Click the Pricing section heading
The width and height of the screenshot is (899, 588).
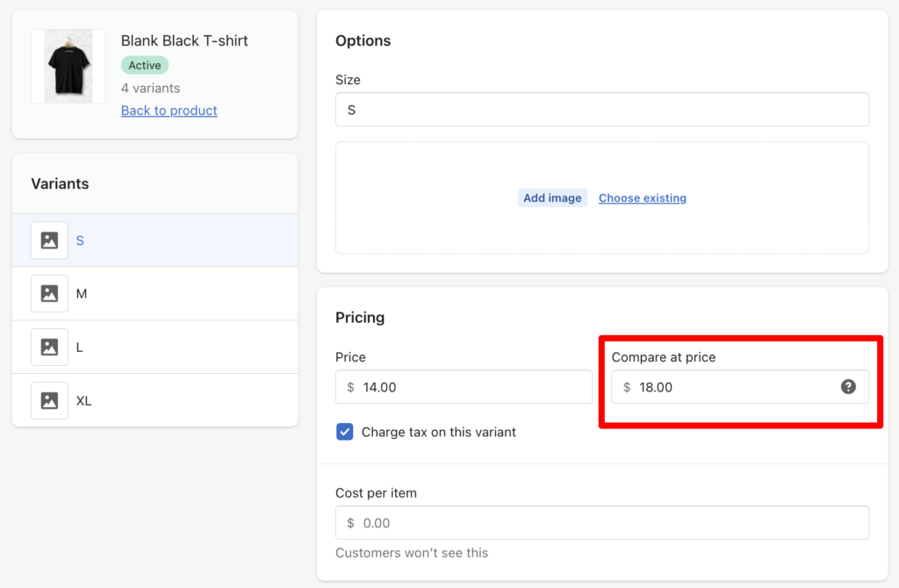(x=360, y=318)
